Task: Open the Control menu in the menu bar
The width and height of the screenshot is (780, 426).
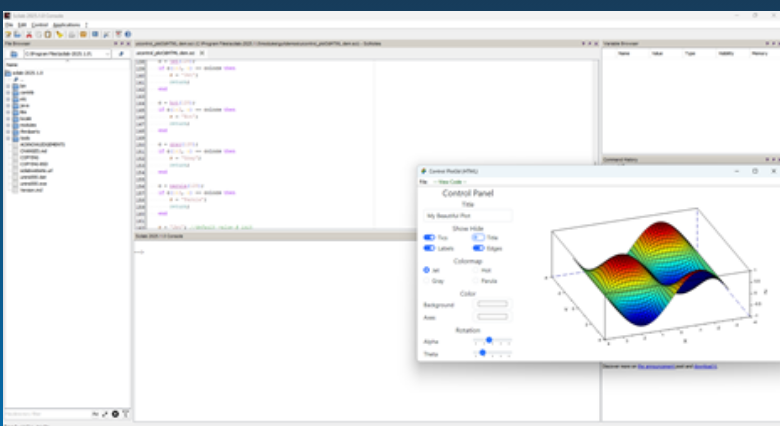Action: pyautogui.click(x=38, y=24)
